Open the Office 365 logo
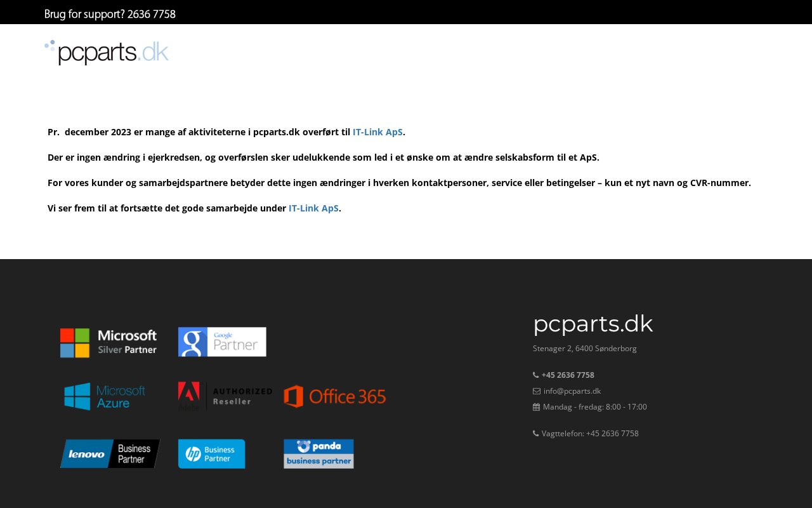Screen dimensions: 812x508 click(x=335, y=396)
